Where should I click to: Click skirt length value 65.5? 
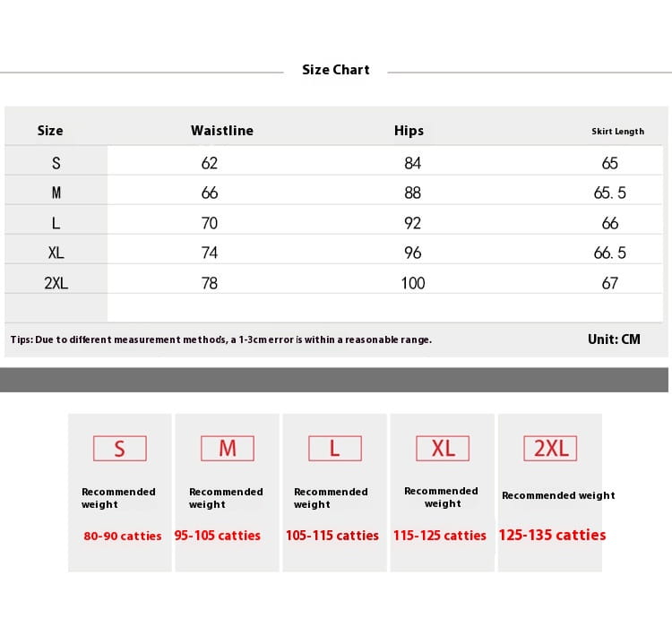click(610, 193)
